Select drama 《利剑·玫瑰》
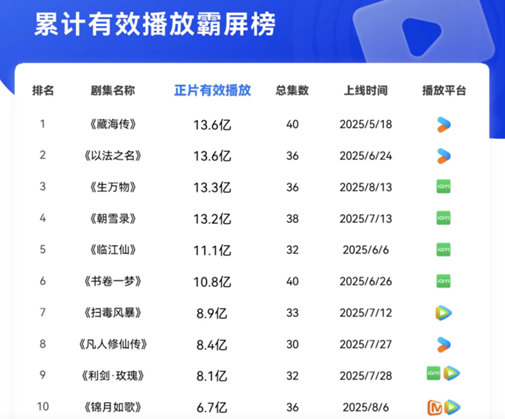 pyautogui.click(x=113, y=376)
